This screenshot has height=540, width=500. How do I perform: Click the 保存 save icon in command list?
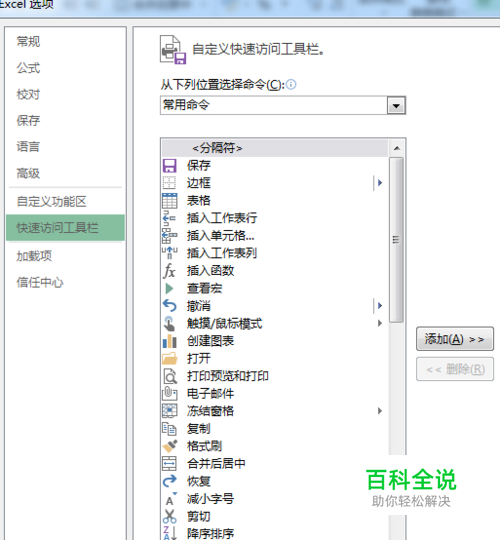pyautogui.click(x=169, y=166)
